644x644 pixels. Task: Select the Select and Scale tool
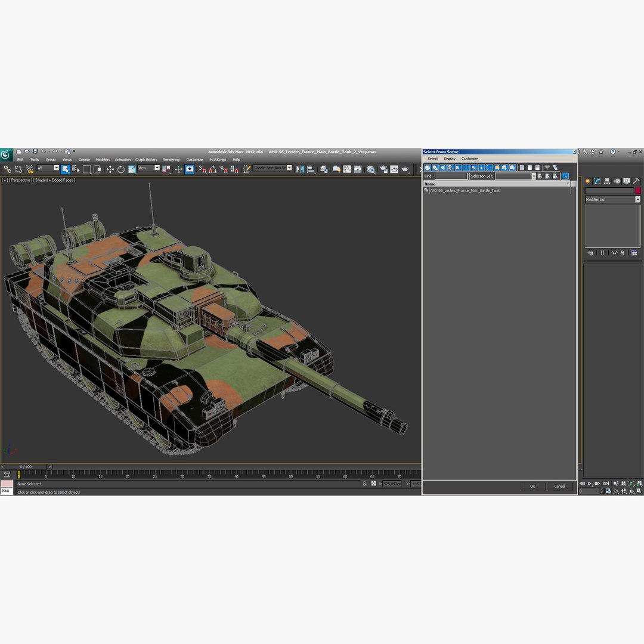click(132, 169)
